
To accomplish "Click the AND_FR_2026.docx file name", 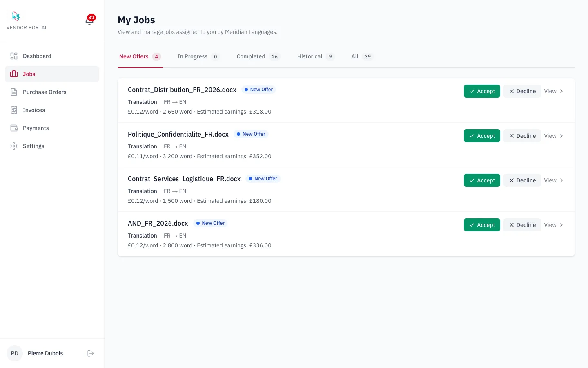I will click(158, 223).
